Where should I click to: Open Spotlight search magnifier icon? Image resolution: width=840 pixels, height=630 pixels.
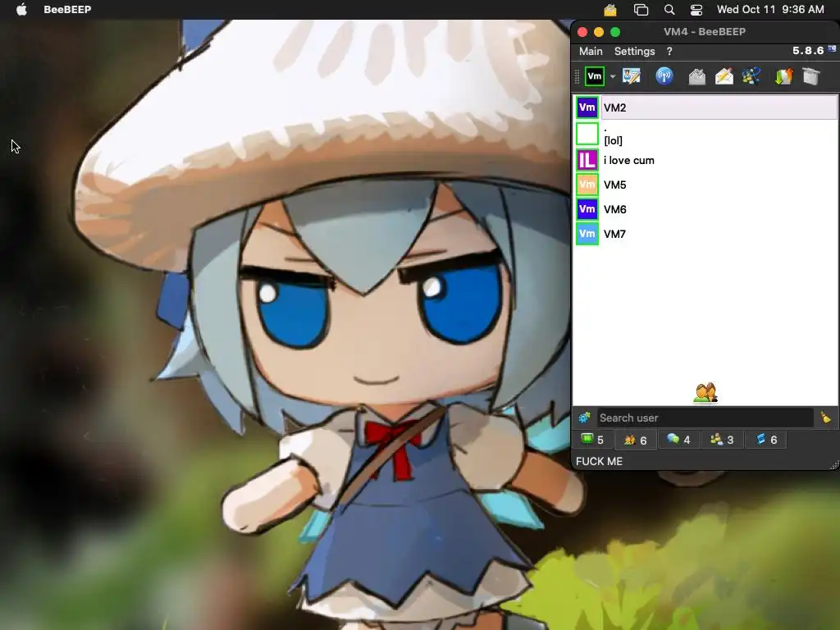pyautogui.click(x=669, y=10)
